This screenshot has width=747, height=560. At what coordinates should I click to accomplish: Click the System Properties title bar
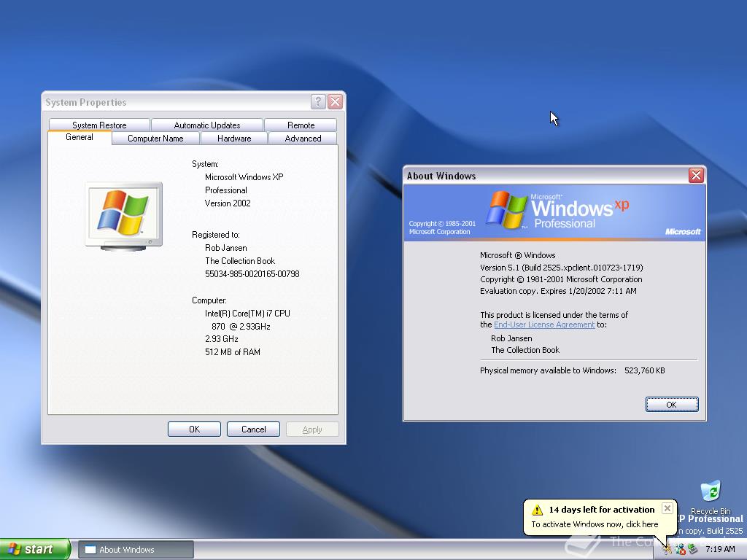pos(177,102)
